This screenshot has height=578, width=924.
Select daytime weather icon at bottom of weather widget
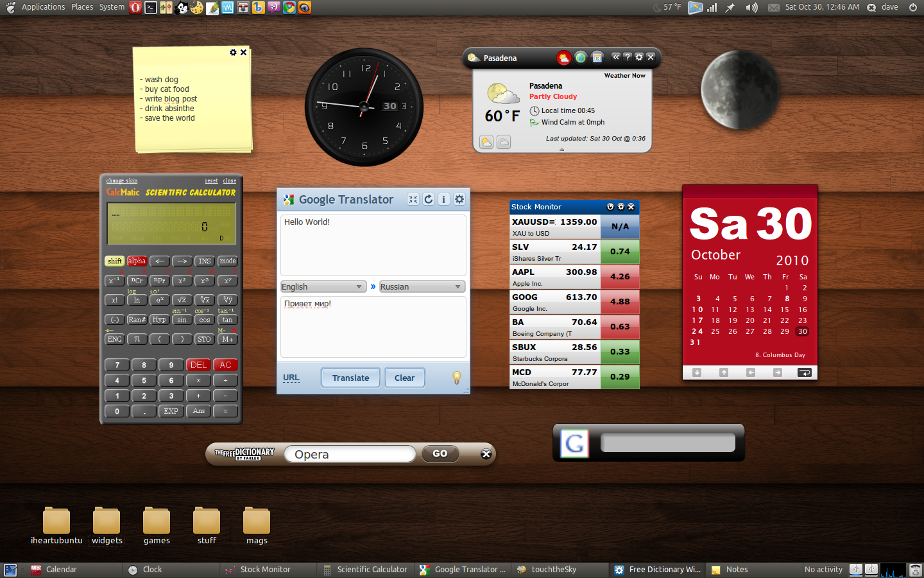click(486, 142)
